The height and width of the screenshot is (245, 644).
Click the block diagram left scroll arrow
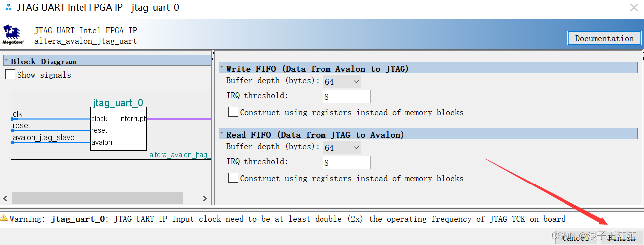(x=5, y=198)
